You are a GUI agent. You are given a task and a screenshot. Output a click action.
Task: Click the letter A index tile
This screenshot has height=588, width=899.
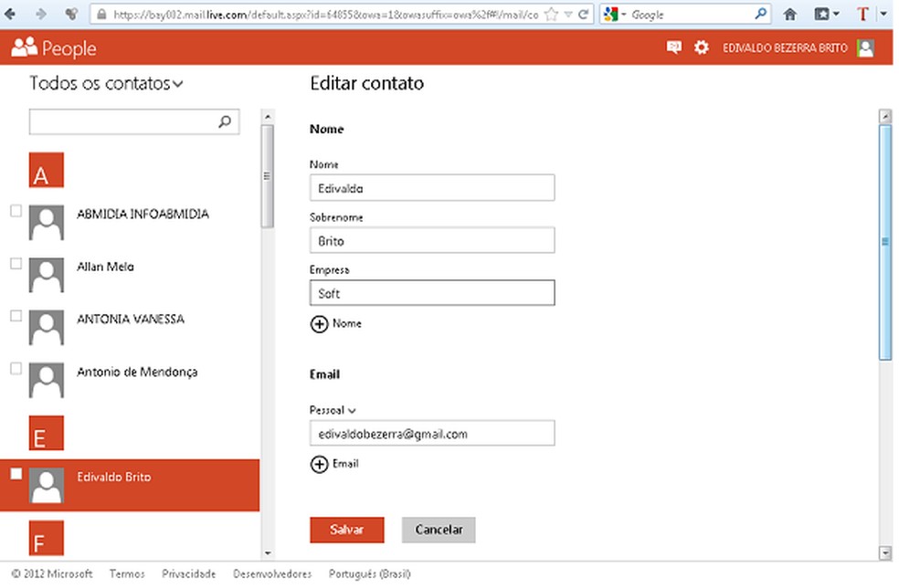point(47,170)
